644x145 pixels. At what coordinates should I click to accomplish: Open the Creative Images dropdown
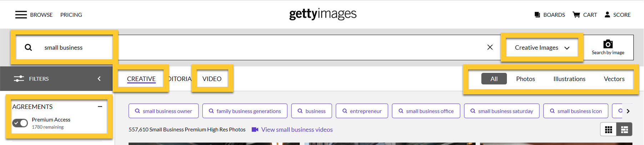click(x=542, y=47)
